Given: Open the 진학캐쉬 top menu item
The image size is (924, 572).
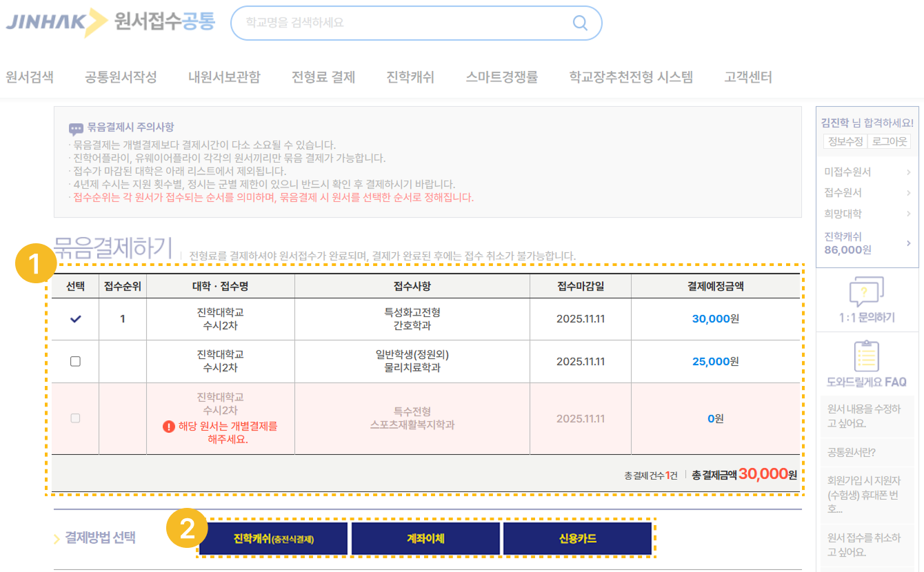Looking at the screenshot, I should (x=410, y=77).
